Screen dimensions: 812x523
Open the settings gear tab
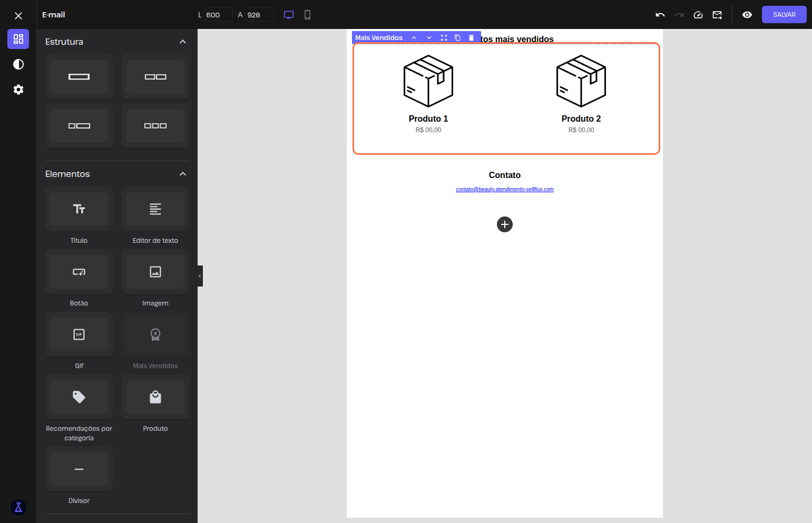pyautogui.click(x=18, y=90)
